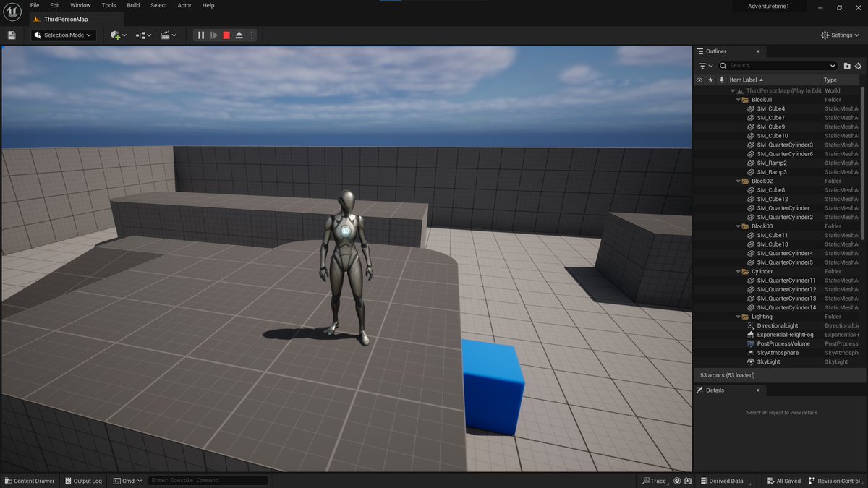Collapse the Lighting folder
This screenshot has height=488, width=868.
tap(739, 316)
